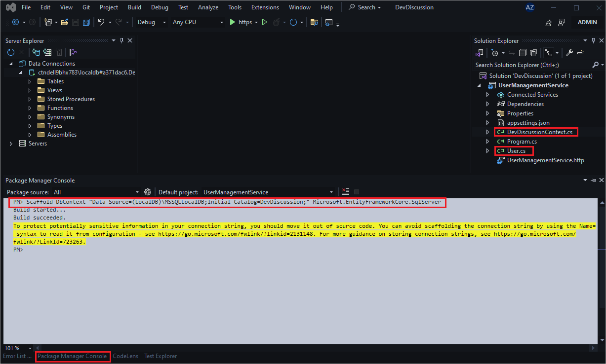Open the Debug configuration dropdown
This screenshot has width=606, height=364.
pyautogui.click(x=152, y=22)
